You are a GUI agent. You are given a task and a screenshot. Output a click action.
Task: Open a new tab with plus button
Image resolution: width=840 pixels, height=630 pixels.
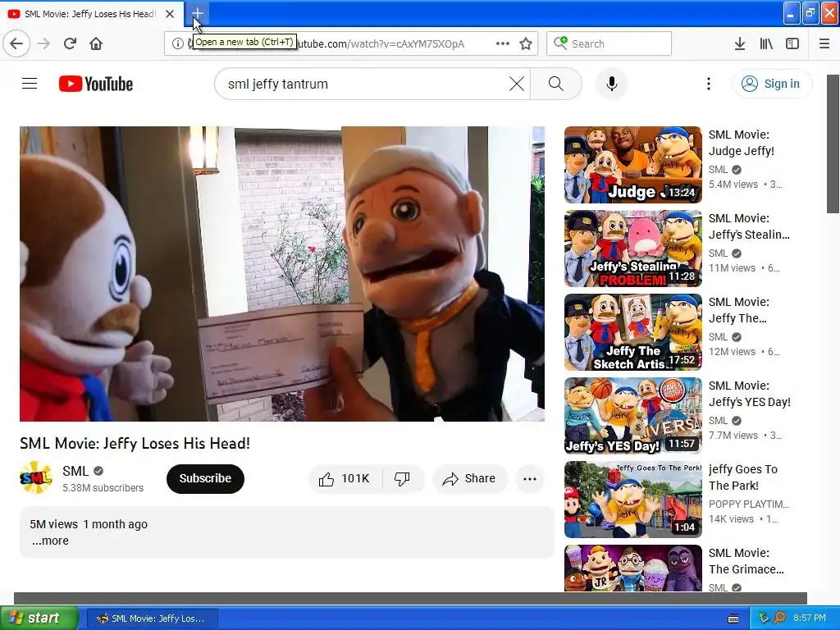point(197,13)
